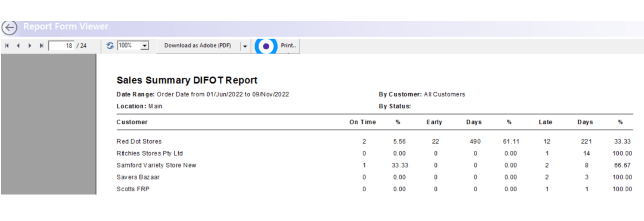
Task: Click the Customer column header
Action: pos(132,122)
